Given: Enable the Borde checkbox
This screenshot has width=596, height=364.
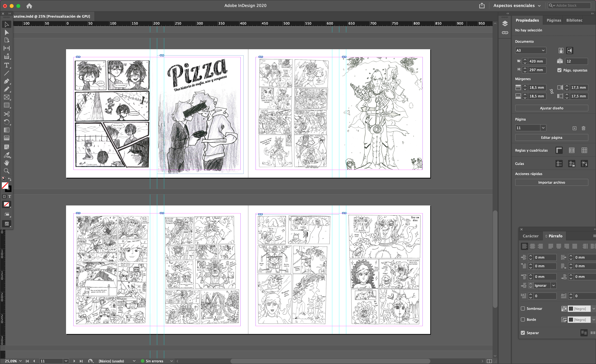Looking at the screenshot, I should 523,319.
